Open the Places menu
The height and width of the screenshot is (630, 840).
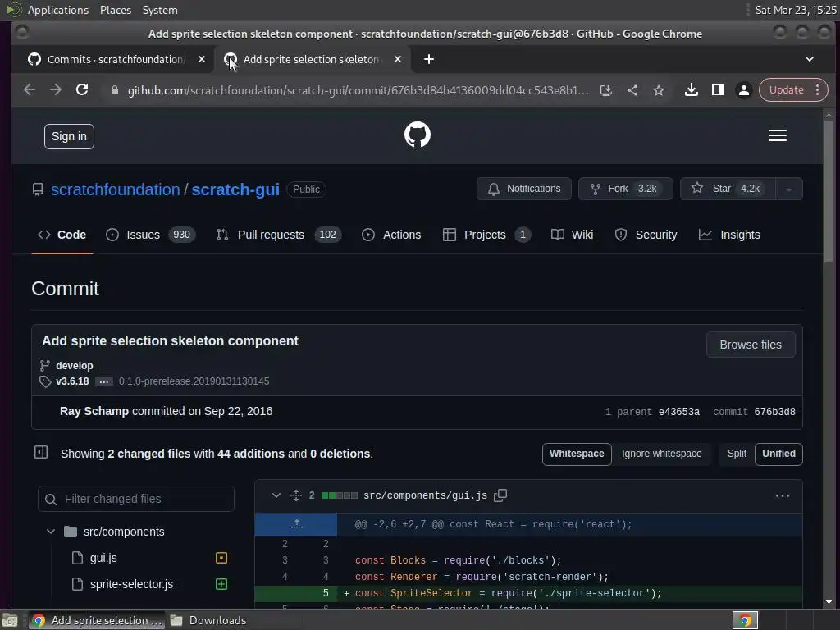[x=115, y=10]
